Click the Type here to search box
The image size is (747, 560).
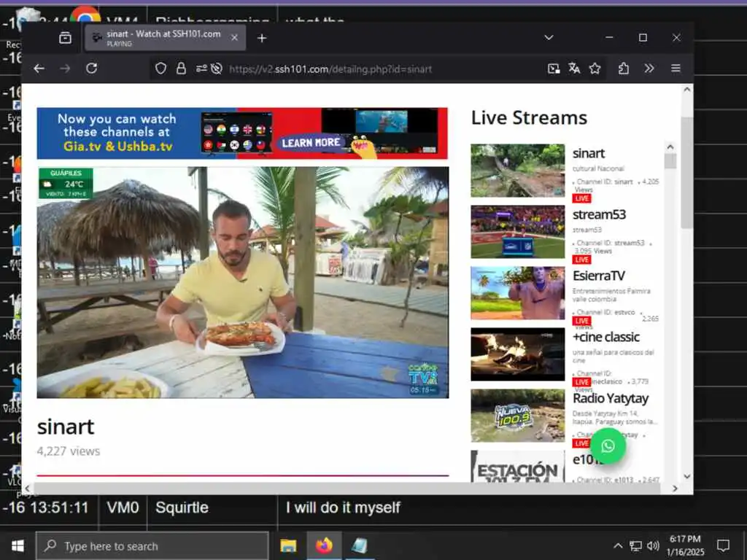152,545
